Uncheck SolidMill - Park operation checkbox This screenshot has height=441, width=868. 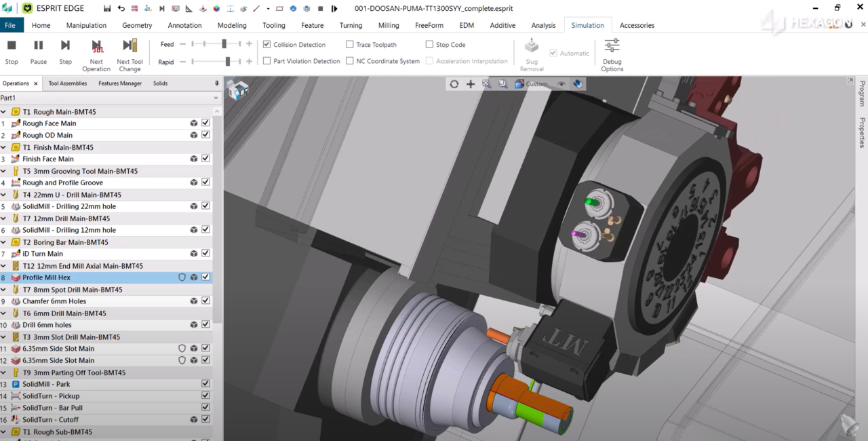click(205, 384)
